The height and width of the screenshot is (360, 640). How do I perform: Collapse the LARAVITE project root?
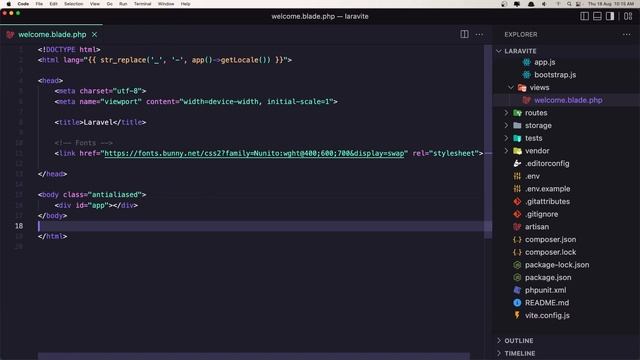pyautogui.click(x=499, y=51)
